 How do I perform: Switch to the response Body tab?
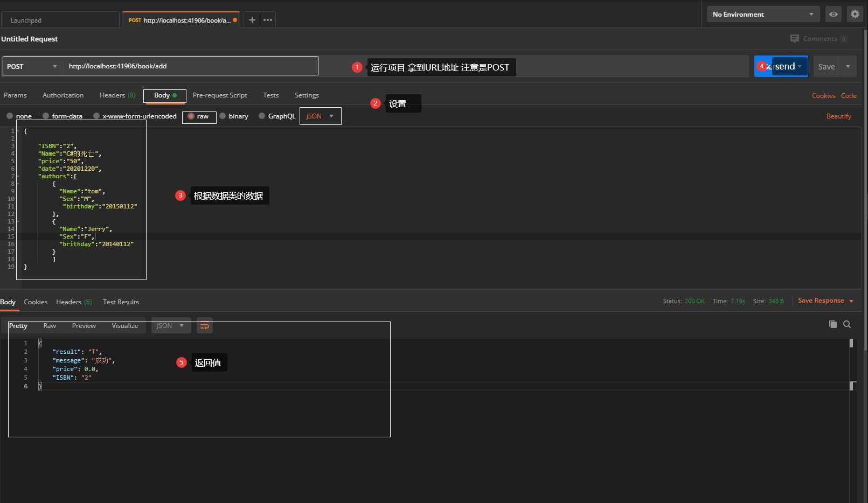8,302
